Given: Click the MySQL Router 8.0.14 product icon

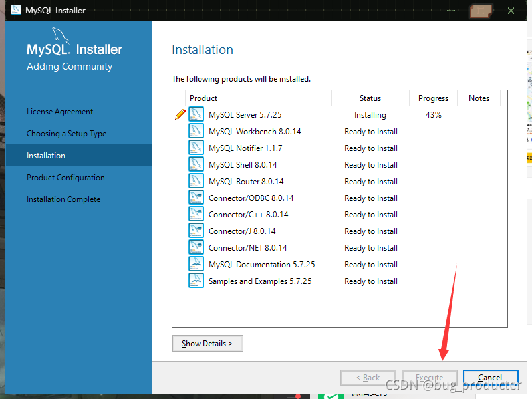Looking at the screenshot, I should (196, 180).
